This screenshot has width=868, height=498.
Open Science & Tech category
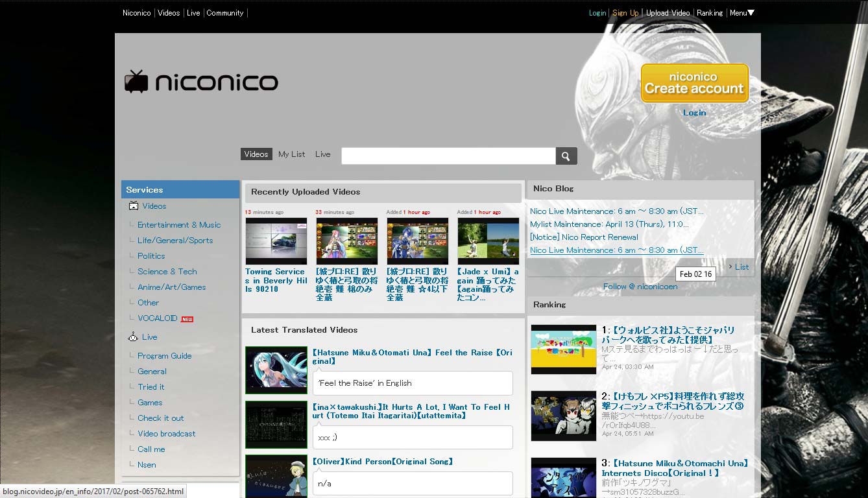(x=167, y=272)
